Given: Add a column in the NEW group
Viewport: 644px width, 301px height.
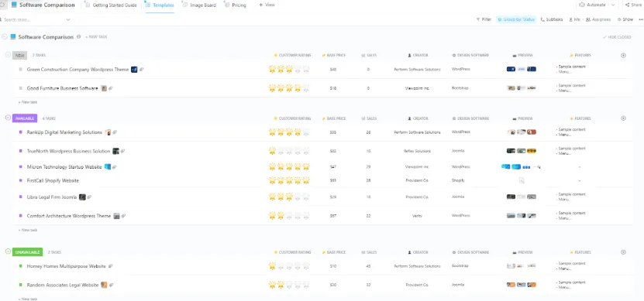Looking at the screenshot, I should coord(623,56).
